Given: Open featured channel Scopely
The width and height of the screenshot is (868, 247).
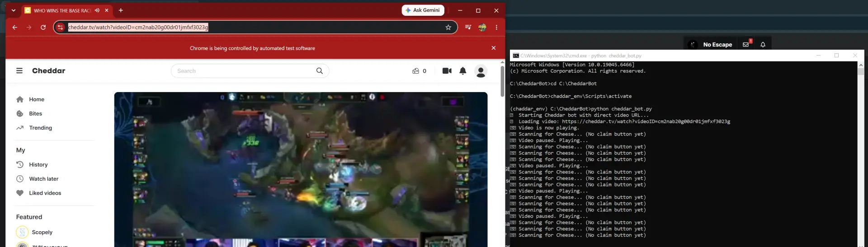Looking at the screenshot, I should pyautogui.click(x=42, y=233).
